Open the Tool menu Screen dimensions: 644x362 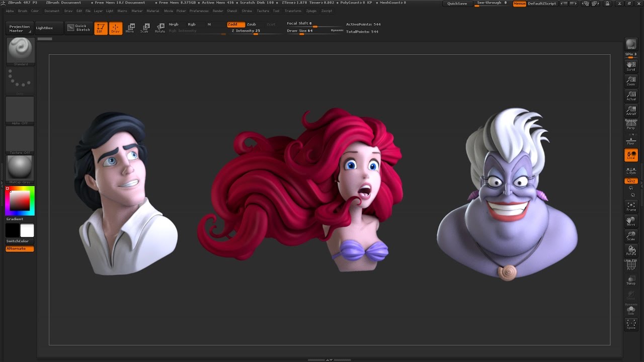[x=276, y=11]
